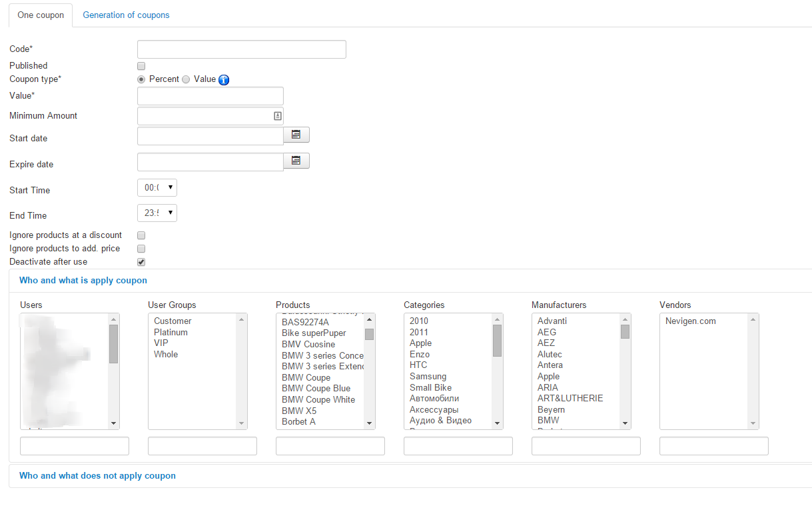Click the coupon type info icon
Screen dimensions: 812x508
224,80
